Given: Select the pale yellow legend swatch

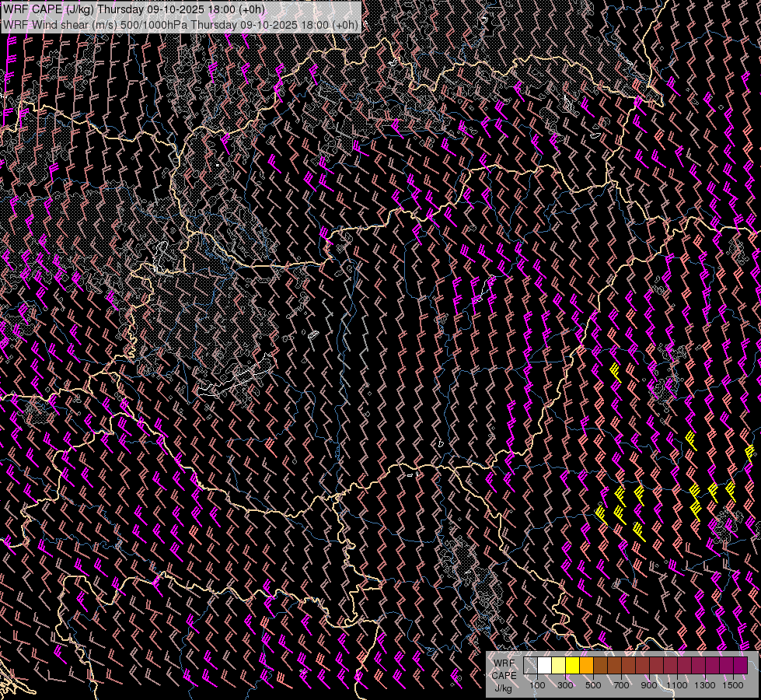Looking at the screenshot, I should [559, 666].
